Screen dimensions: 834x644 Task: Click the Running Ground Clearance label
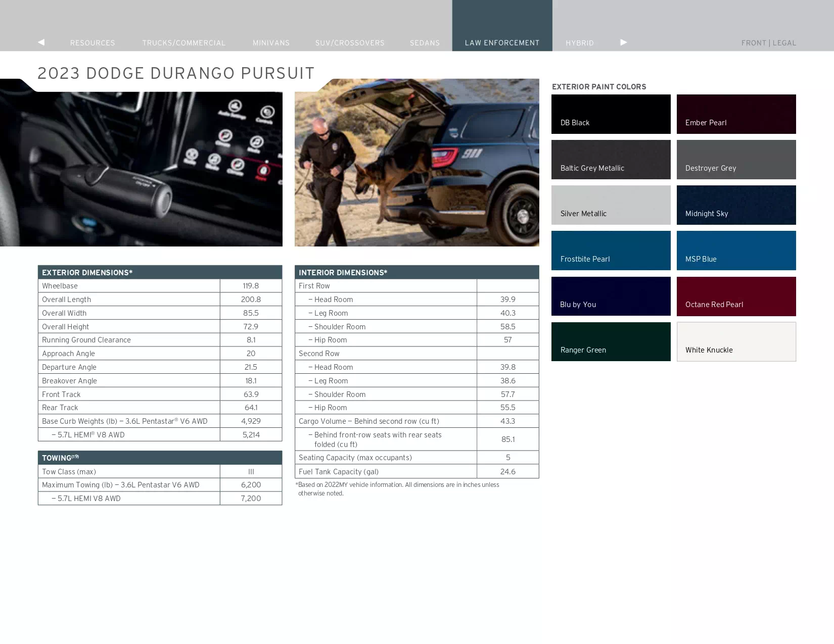click(x=86, y=340)
